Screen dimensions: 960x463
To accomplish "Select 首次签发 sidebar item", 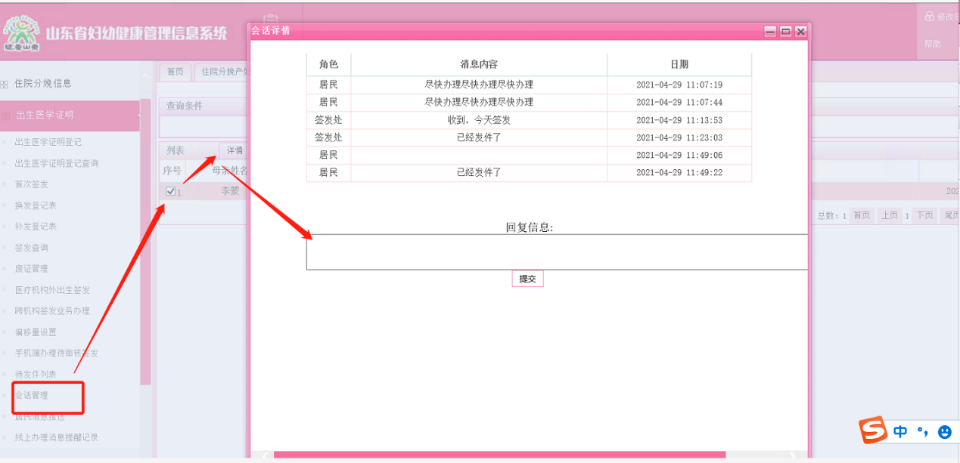I will click(x=32, y=184).
